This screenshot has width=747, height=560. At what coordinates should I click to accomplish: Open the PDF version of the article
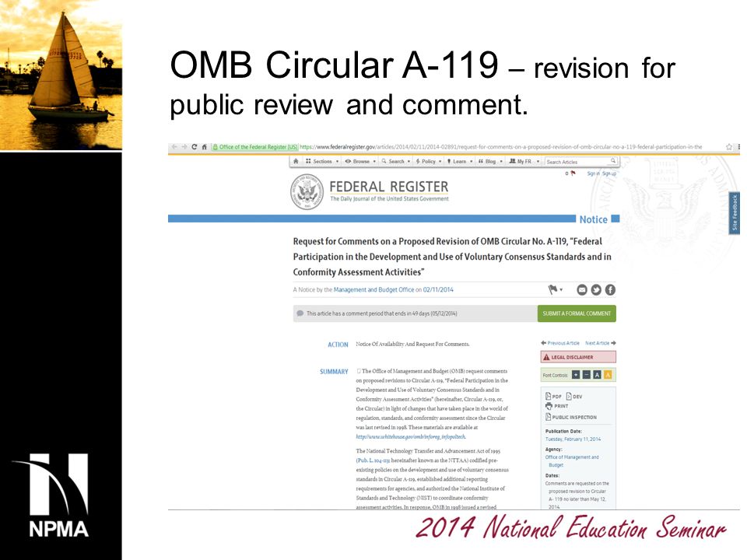coord(553,396)
